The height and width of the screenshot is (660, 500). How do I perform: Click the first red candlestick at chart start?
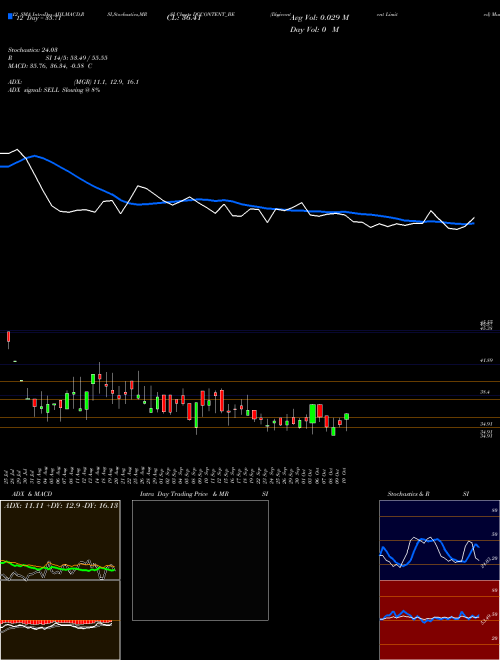(8, 337)
